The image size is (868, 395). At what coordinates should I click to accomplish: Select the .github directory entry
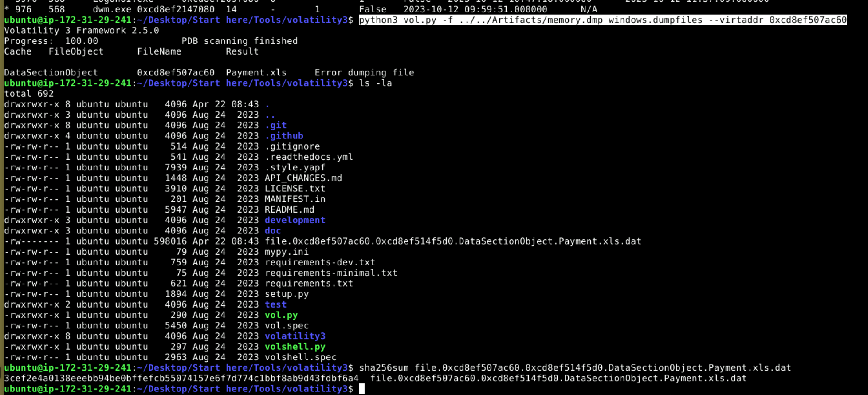(284, 136)
